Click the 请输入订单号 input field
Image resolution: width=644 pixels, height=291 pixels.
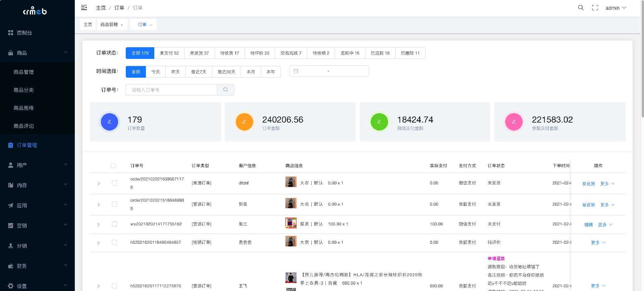click(171, 90)
